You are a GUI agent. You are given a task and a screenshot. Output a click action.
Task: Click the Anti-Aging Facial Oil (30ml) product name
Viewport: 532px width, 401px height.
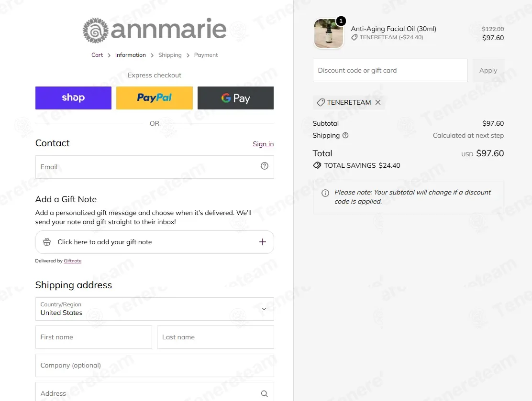click(x=394, y=29)
